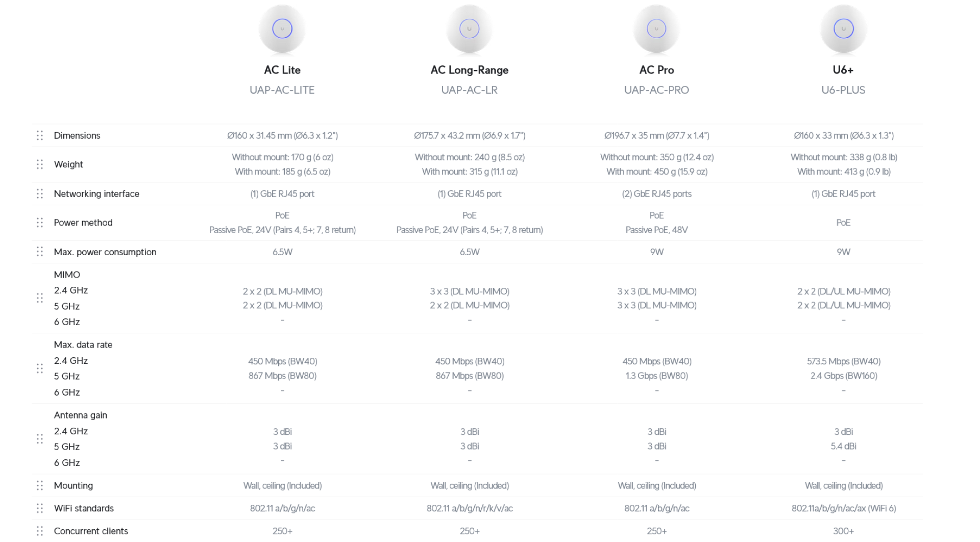Click the WiFi standards row drag handle

pos(40,508)
